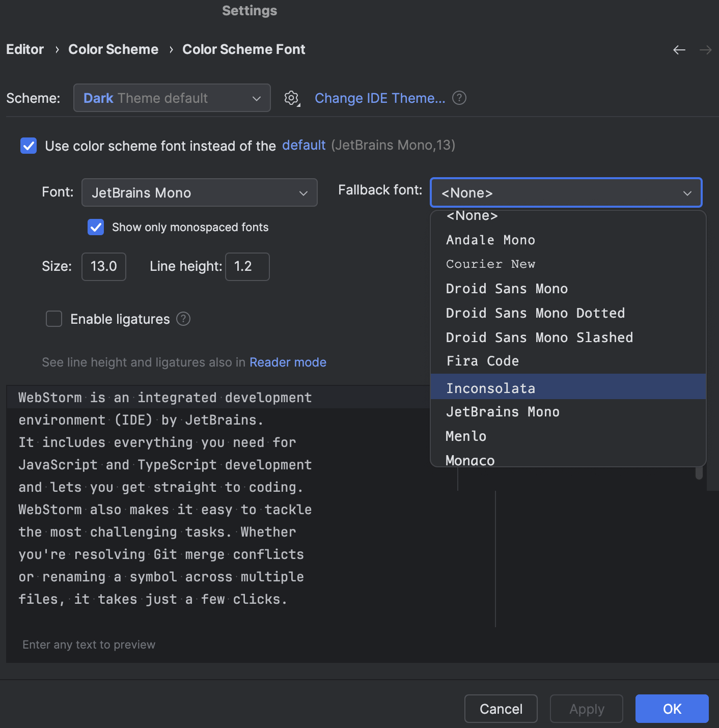Click the 'Change IDE Theme...' link

point(380,98)
